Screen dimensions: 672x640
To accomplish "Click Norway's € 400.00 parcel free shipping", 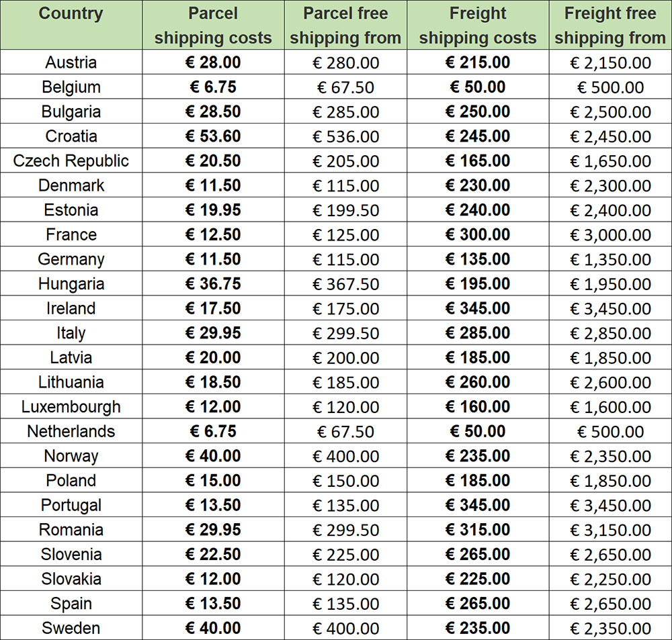I will pos(345,456).
